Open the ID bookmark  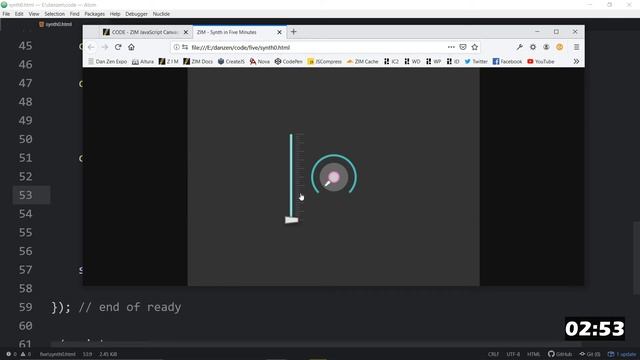coord(453,62)
